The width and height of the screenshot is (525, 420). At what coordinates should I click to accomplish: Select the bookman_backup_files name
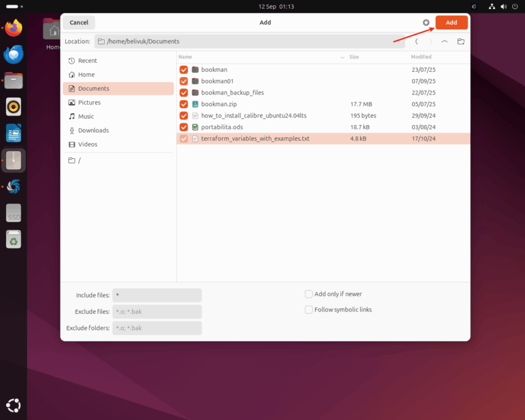(232, 92)
